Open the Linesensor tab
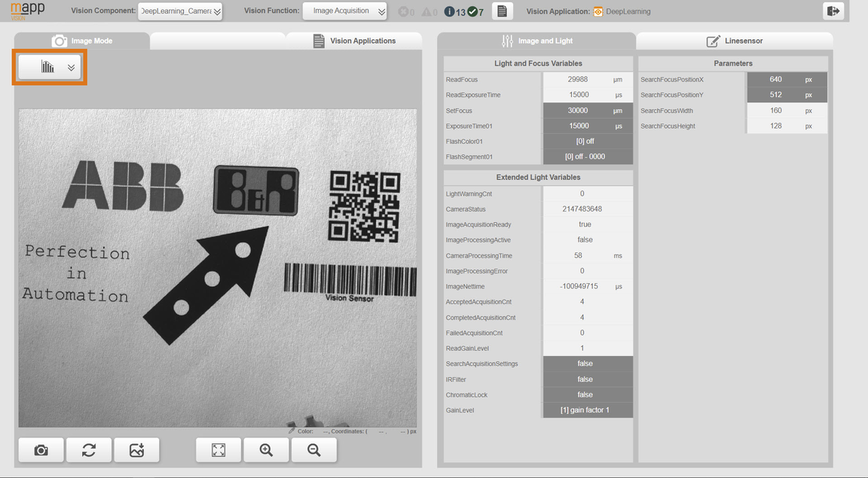Viewport: 868px width, 478px height. click(x=735, y=41)
